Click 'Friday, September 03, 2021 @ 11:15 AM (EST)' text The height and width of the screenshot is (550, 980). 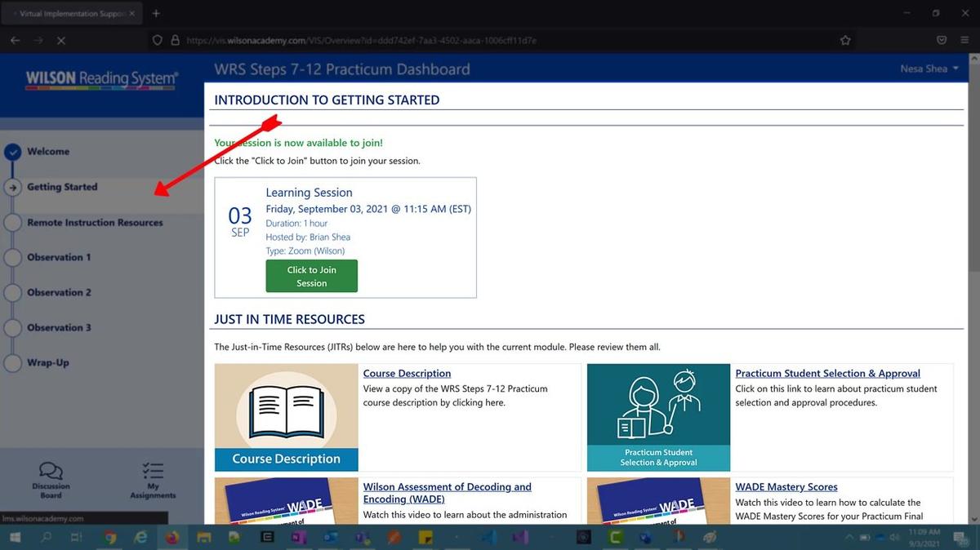click(368, 209)
